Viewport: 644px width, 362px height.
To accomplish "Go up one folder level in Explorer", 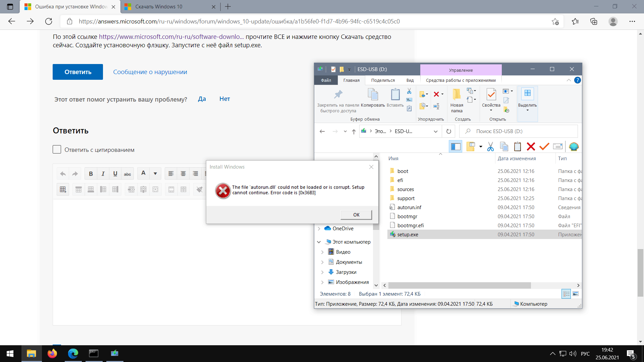I will pos(354,131).
